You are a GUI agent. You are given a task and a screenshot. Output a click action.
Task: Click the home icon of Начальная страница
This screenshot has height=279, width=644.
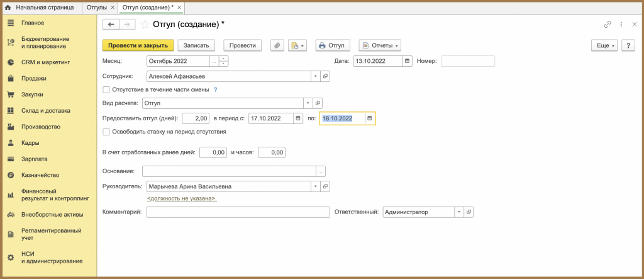click(x=8, y=8)
